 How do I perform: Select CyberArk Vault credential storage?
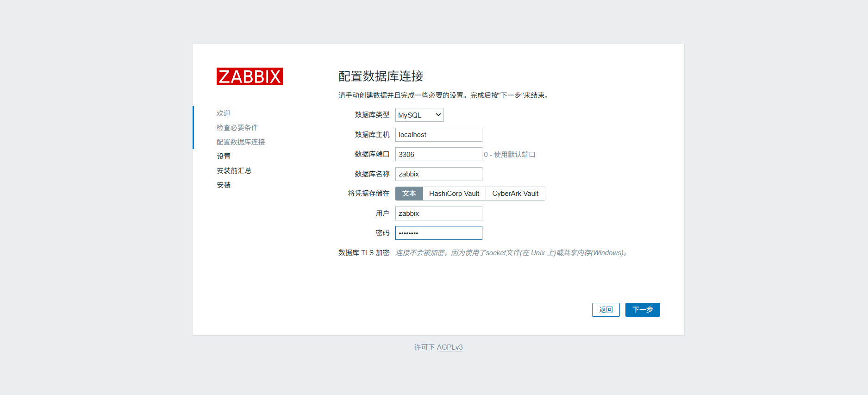(x=515, y=194)
